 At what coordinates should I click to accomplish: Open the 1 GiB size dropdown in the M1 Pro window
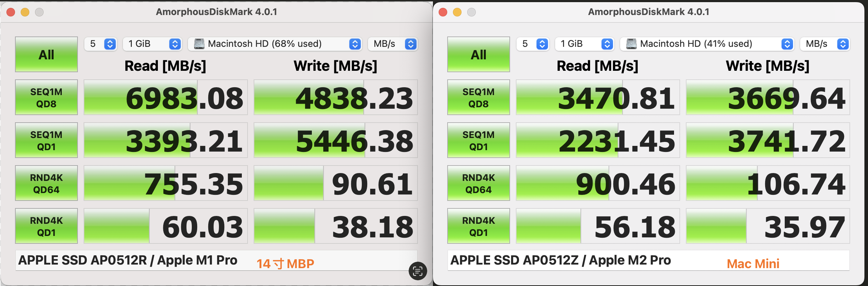click(153, 44)
